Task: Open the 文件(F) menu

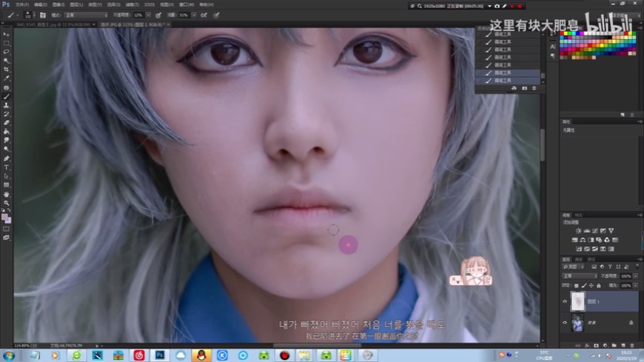Action: coord(22,4)
